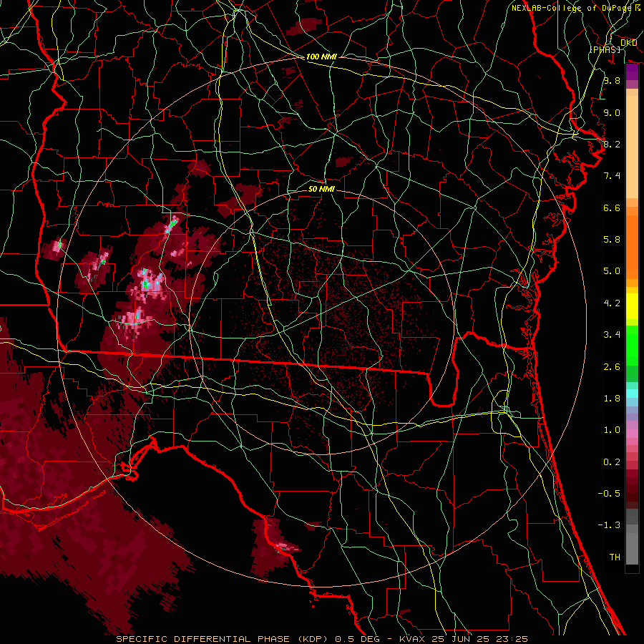The width and height of the screenshot is (644, 644).
Task: Click the 5.0 legend value
Action: (612, 271)
